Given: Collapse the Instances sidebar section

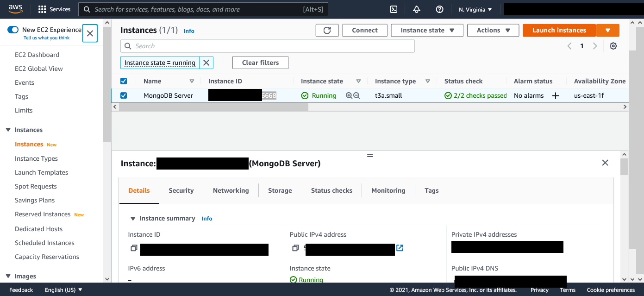Looking at the screenshot, I should pos(8,130).
